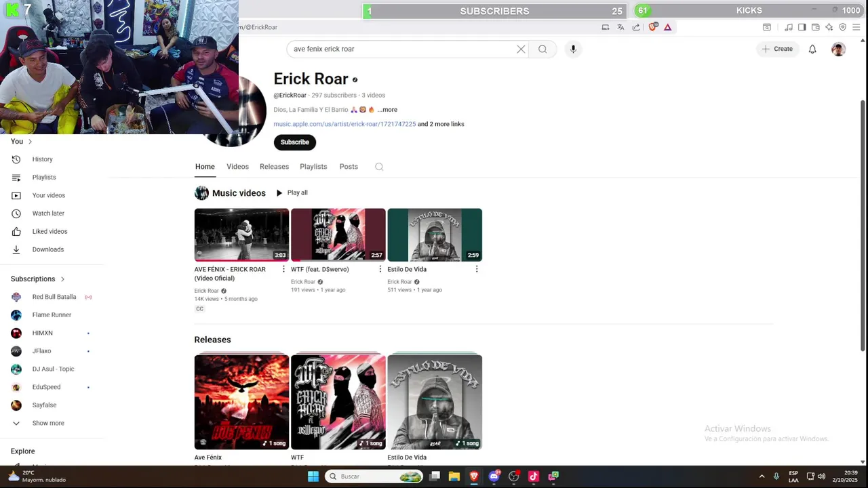Open WTF feat. D$wervo video thumbnail

pyautogui.click(x=338, y=235)
